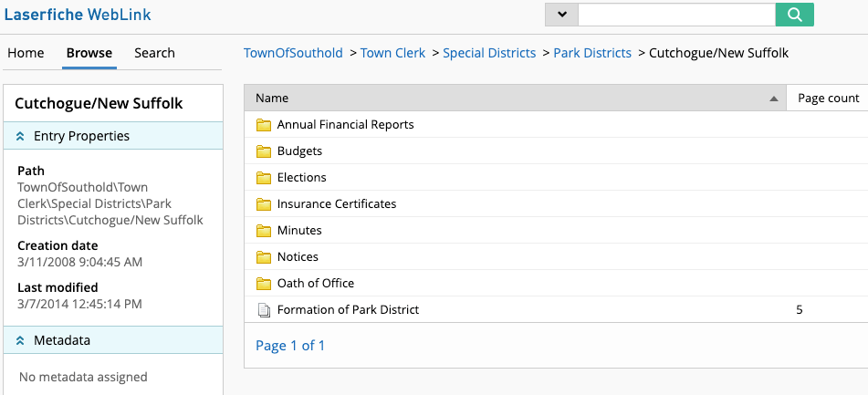
Task: Sort by the Page count column
Action: (x=828, y=99)
